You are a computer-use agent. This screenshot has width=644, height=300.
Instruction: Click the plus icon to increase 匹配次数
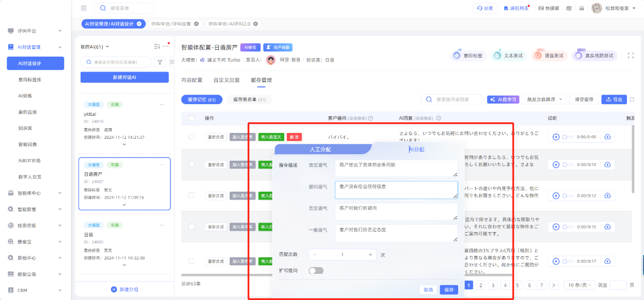click(371, 255)
